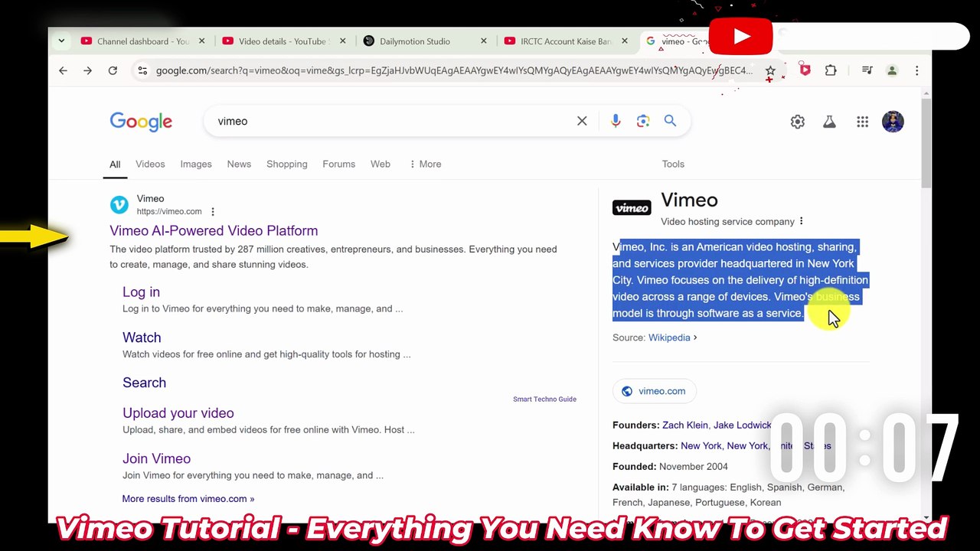Select the All results filter
980x551 pixels.
point(115,164)
